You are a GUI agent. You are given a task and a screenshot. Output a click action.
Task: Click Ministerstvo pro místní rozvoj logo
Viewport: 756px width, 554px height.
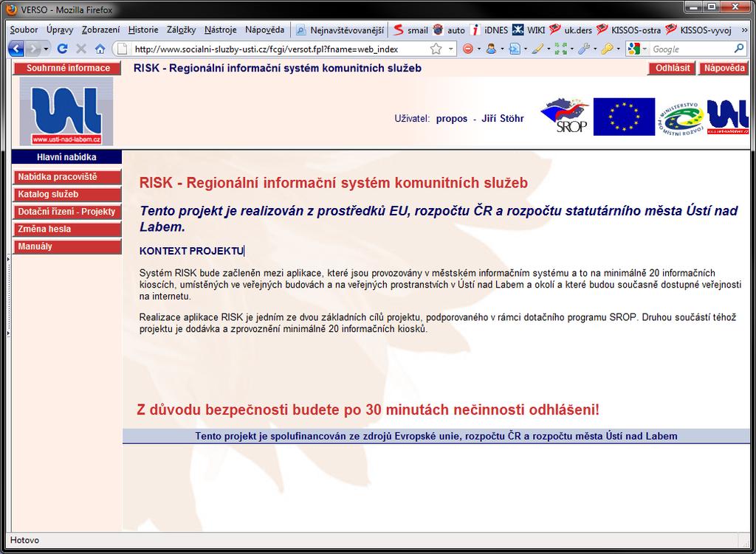click(x=681, y=119)
